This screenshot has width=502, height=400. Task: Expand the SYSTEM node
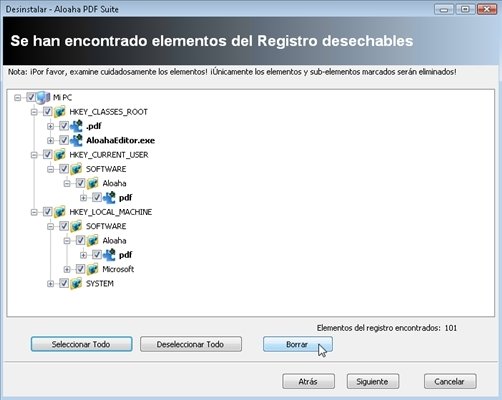click(50, 284)
